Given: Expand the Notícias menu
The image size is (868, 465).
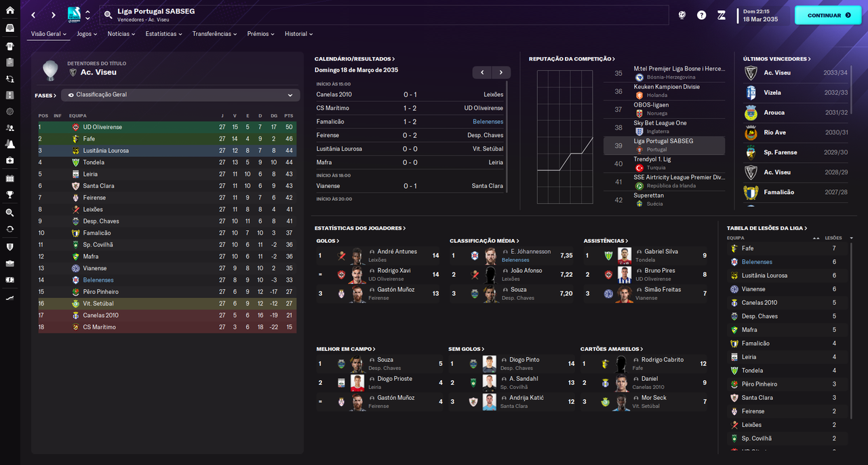Looking at the screenshot, I should (x=121, y=34).
